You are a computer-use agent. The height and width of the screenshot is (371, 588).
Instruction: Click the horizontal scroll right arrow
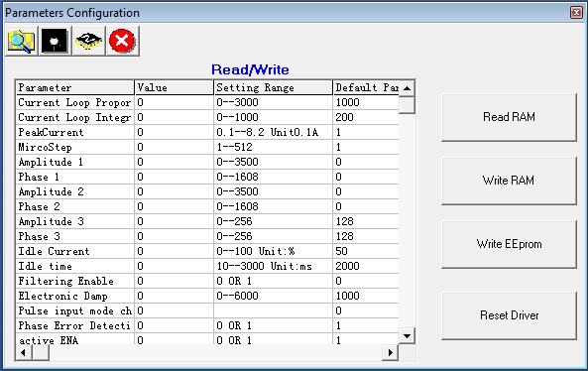[x=391, y=352]
